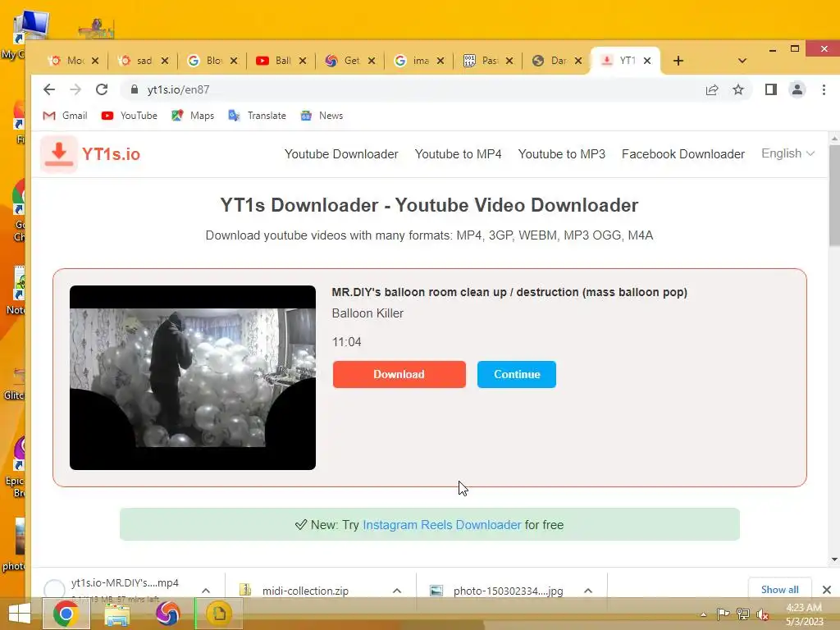The width and height of the screenshot is (840, 630).
Task: Share this page via share icon
Action: (712, 89)
